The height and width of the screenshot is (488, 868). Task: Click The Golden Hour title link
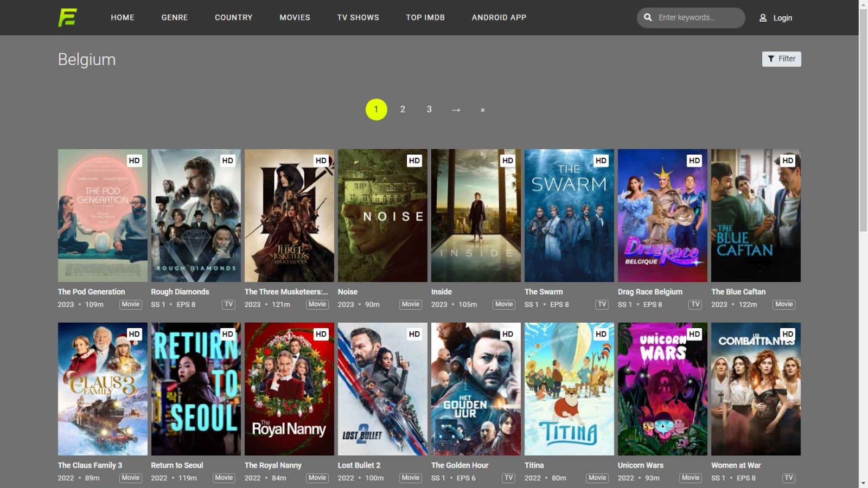coord(460,465)
